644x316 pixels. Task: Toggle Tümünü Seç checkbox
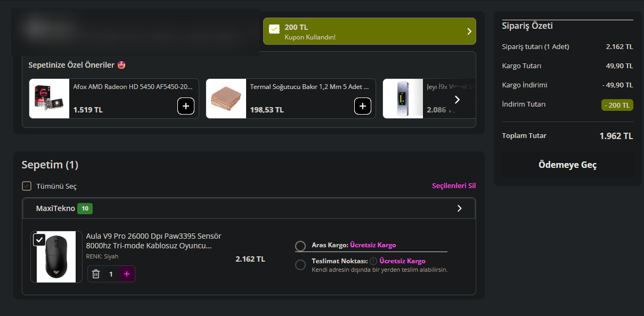point(27,186)
